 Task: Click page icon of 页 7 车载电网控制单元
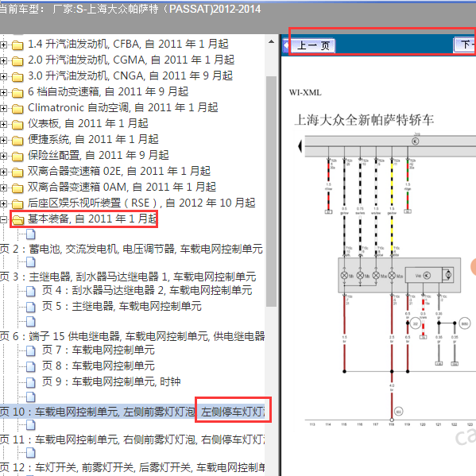(31, 350)
